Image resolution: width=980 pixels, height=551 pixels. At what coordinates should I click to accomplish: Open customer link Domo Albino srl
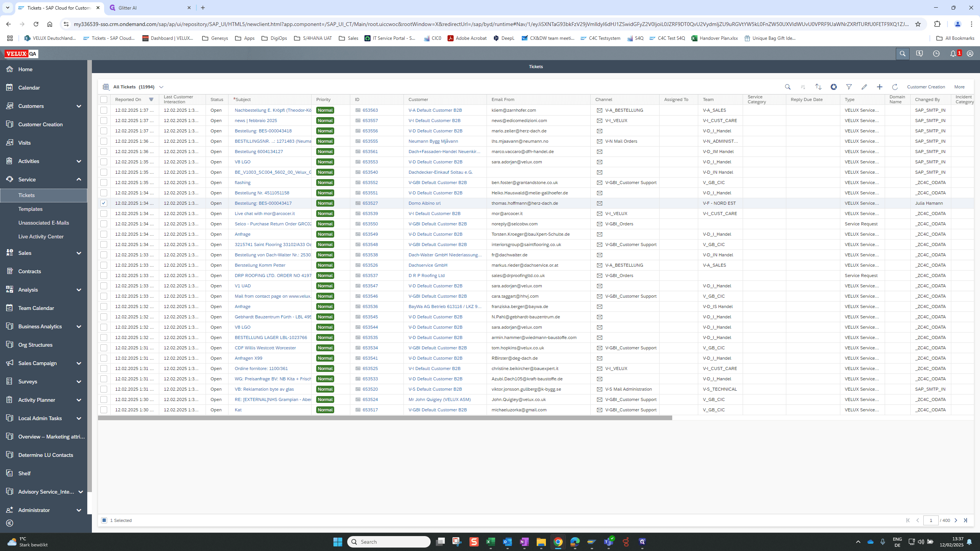point(425,203)
